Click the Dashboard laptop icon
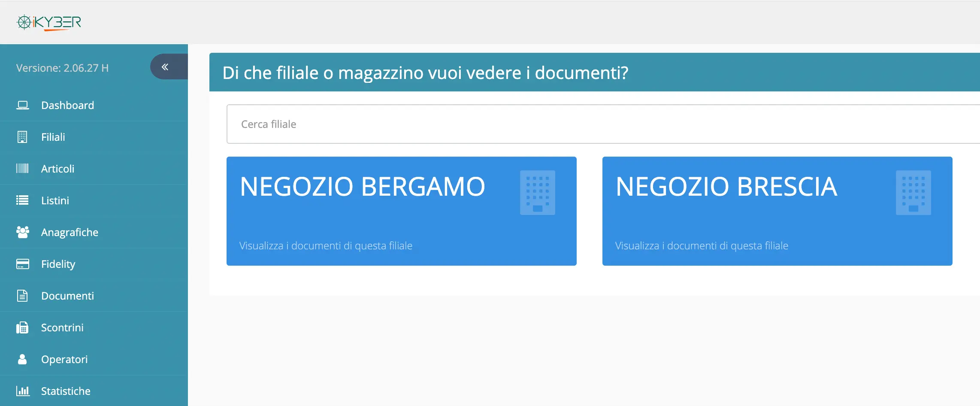 (x=22, y=105)
